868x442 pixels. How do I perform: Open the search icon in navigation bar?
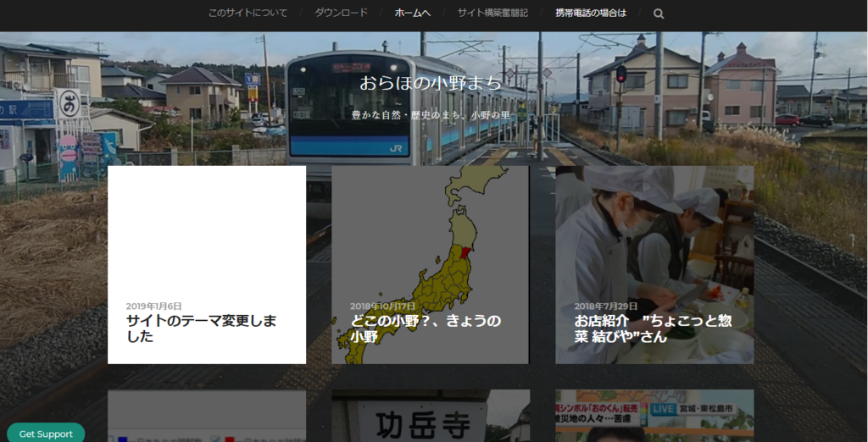click(658, 14)
